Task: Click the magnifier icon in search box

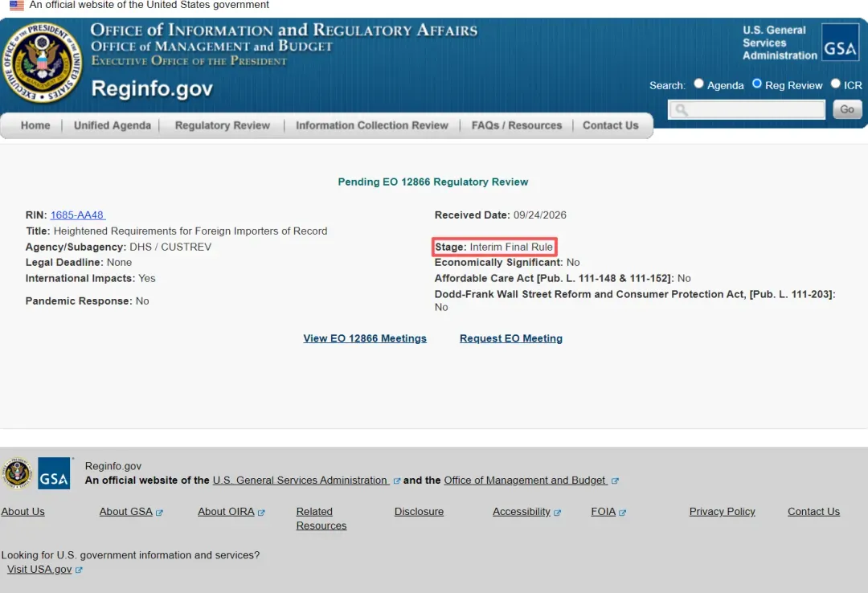Action: pyautogui.click(x=682, y=109)
